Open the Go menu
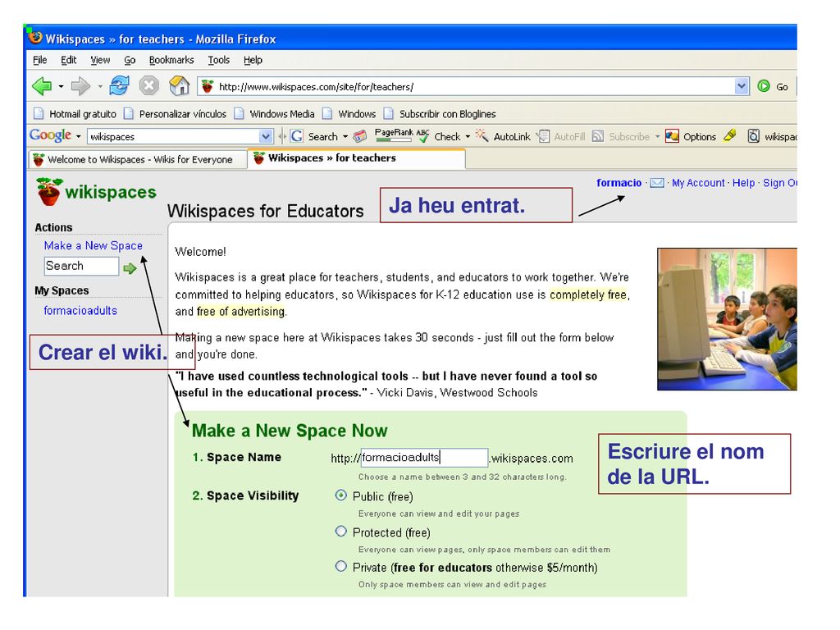 [130, 60]
